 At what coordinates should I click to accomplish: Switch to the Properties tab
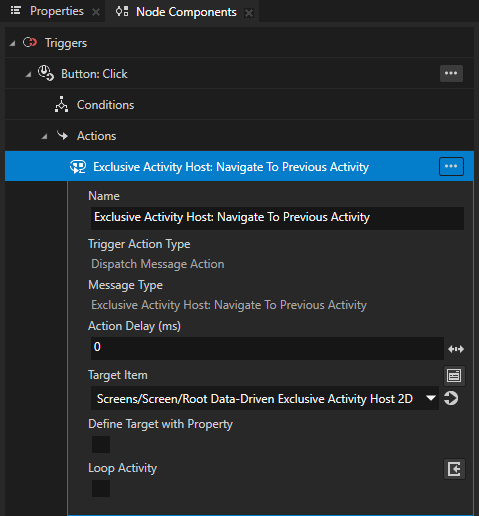point(57,11)
